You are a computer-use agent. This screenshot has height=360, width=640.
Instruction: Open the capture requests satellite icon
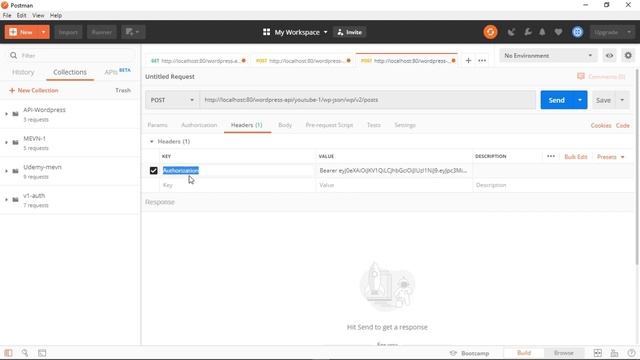(511, 32)
